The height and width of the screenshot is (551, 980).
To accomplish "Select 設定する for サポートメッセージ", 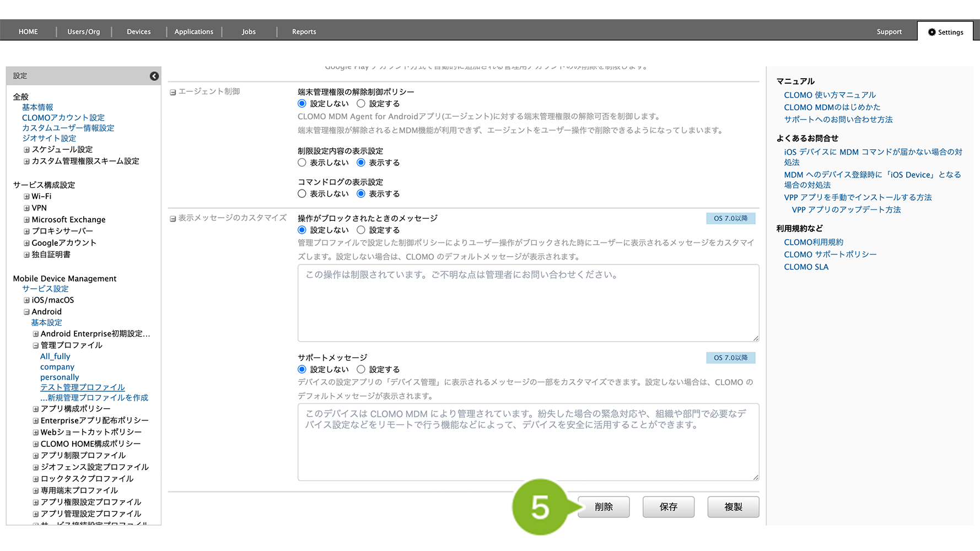I will (x=361, y=370).
